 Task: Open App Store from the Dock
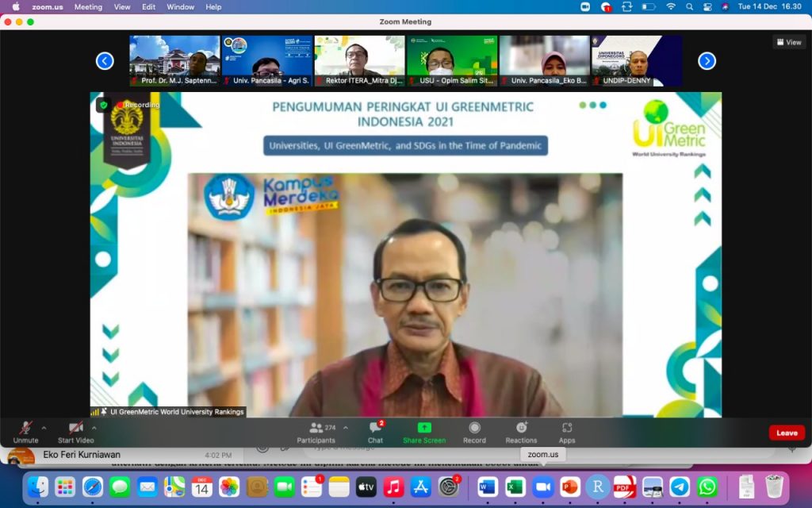pos(420,487)
